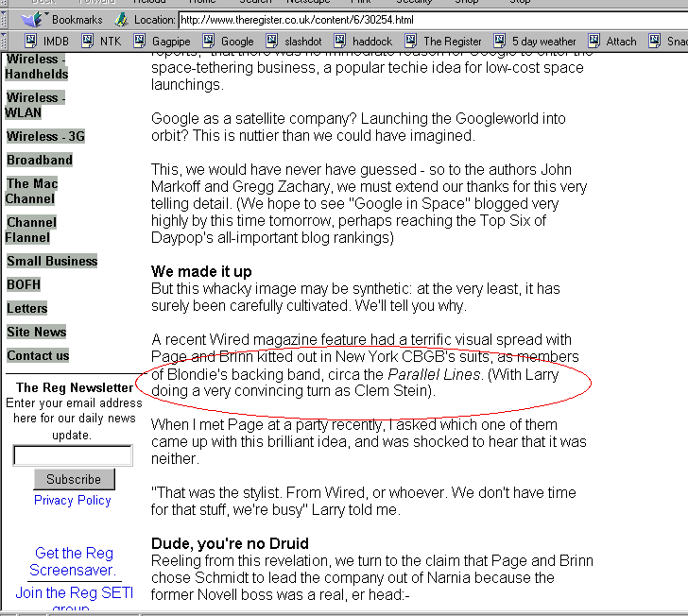The width and height of the screenshot is (688, 616).
Task: Open the Site News link
Action: coord(37,332)
